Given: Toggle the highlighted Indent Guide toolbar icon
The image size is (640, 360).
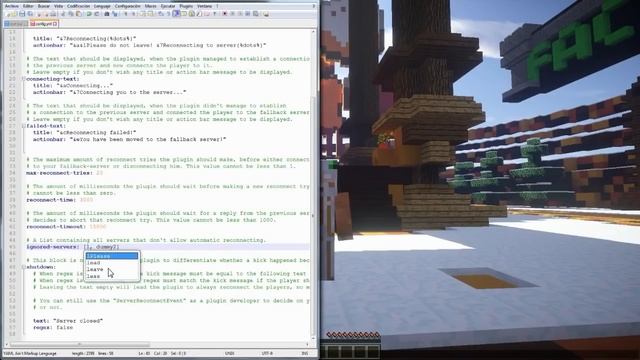Looking at the screenshot, I should click(176, 14).
